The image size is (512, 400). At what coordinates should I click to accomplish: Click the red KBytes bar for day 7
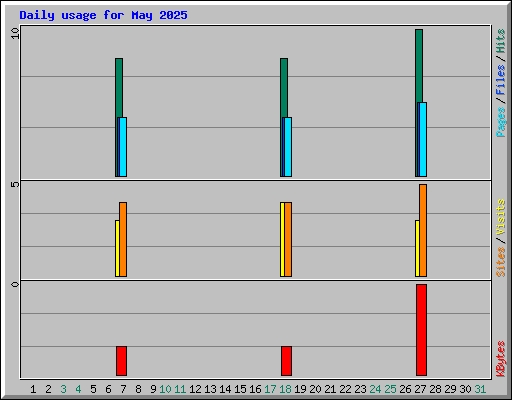pyautogui.click(x=121, y=361)
